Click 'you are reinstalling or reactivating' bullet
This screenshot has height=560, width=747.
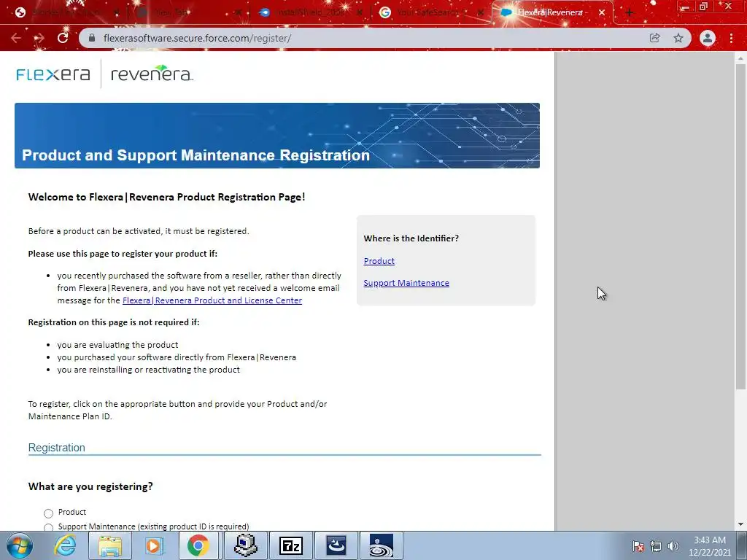click(149, 370)
